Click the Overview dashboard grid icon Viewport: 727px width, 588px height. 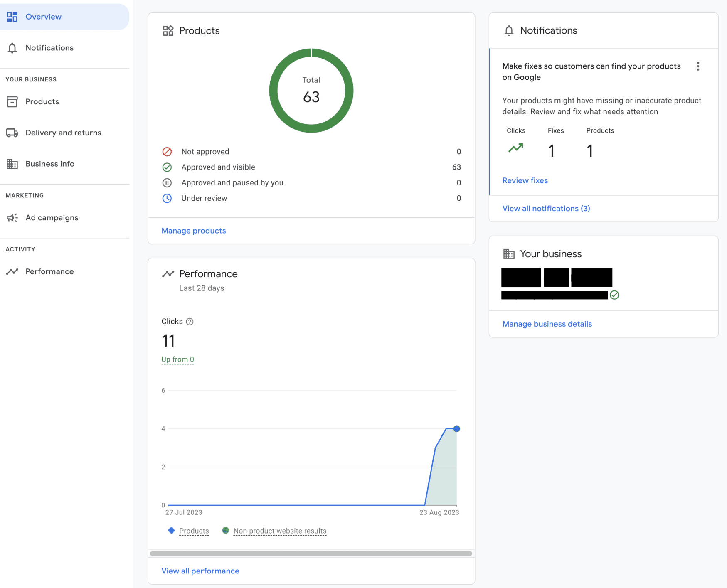click(x=12, y=16)
